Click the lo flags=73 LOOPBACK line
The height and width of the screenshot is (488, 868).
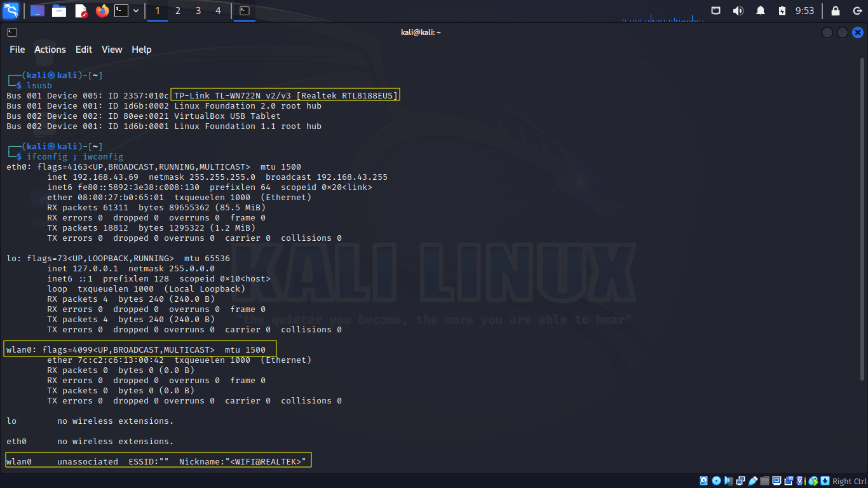click(118, 258)
